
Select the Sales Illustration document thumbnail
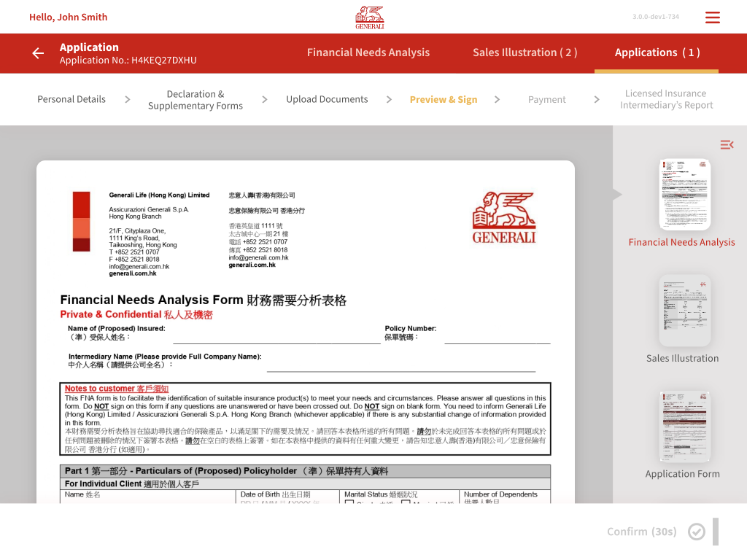pos(684,311)
